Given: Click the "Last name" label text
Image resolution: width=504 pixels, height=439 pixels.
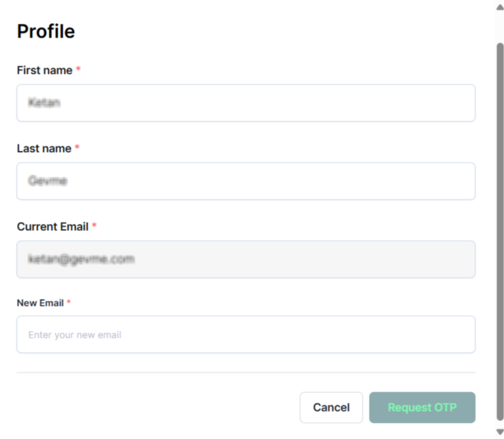Looking at the screenshot, I should [x=44, y=148].
